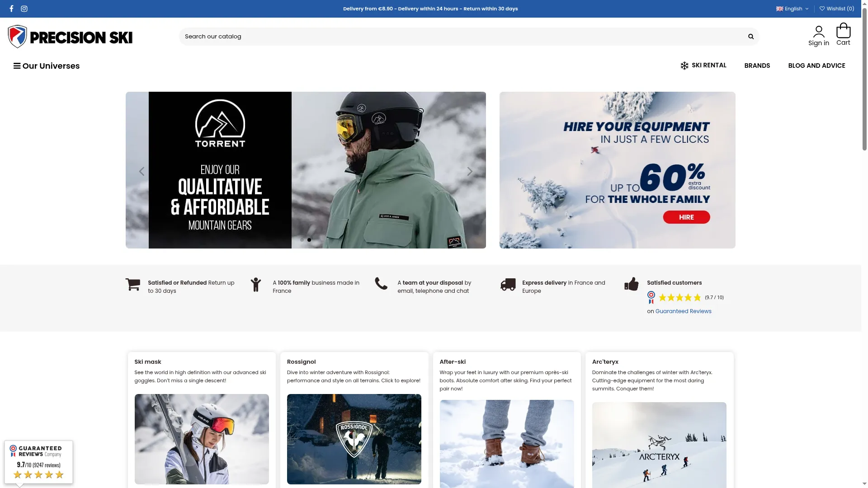Click the snowflake Ski Rental icon

684,66
